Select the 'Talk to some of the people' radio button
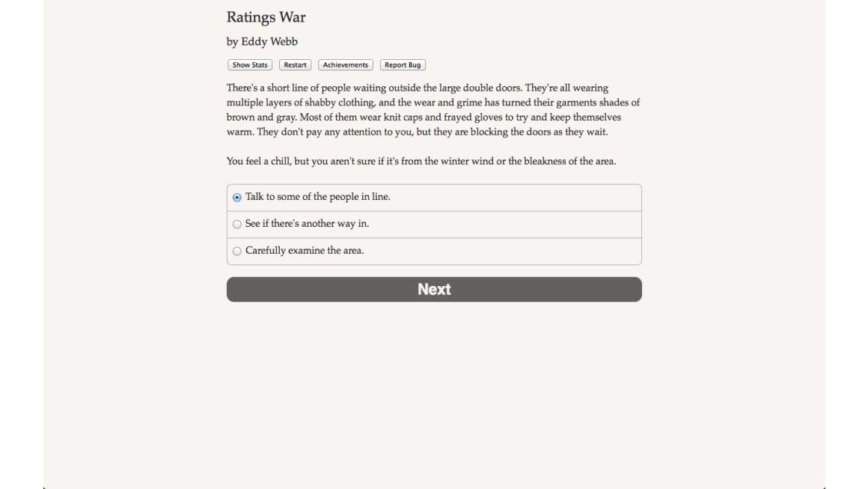Image resolution: width=868 pixels, height=489 pixels. click(237, 197)
